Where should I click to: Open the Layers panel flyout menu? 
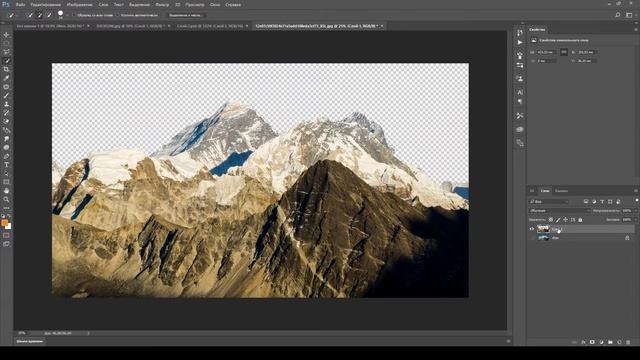pos(636,191)
